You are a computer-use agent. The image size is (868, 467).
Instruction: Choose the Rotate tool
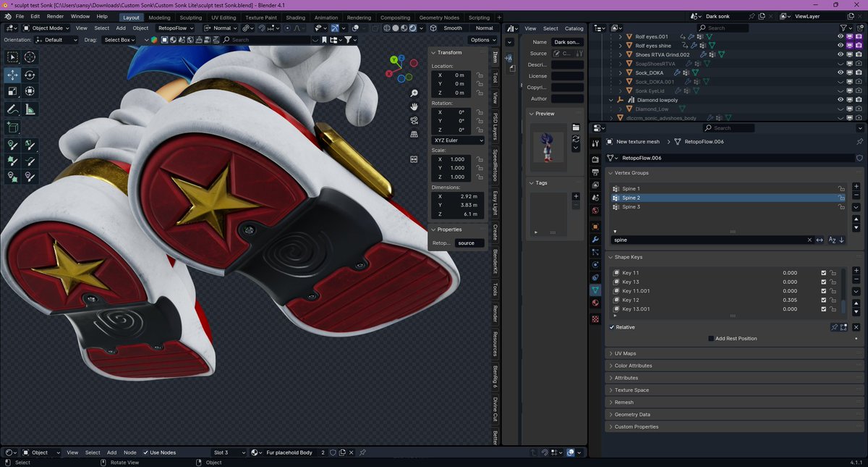[x=30, y=75]
